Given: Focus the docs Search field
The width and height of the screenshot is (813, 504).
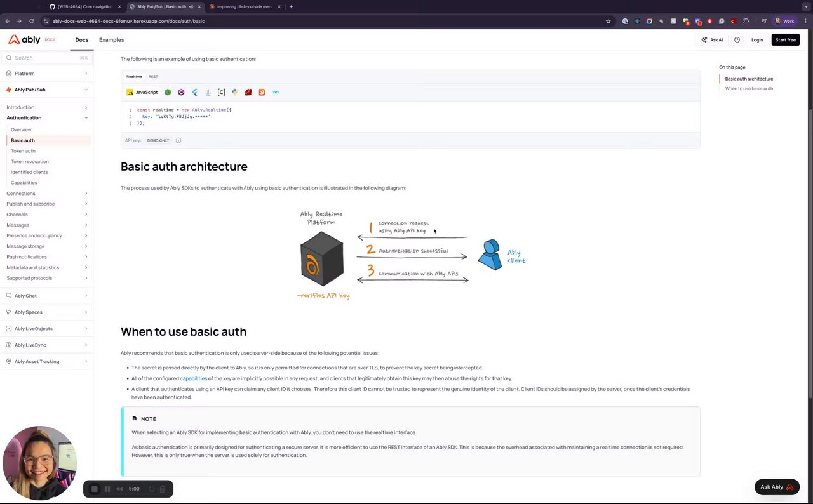Looking at the screenshot, I should (46, 58).
